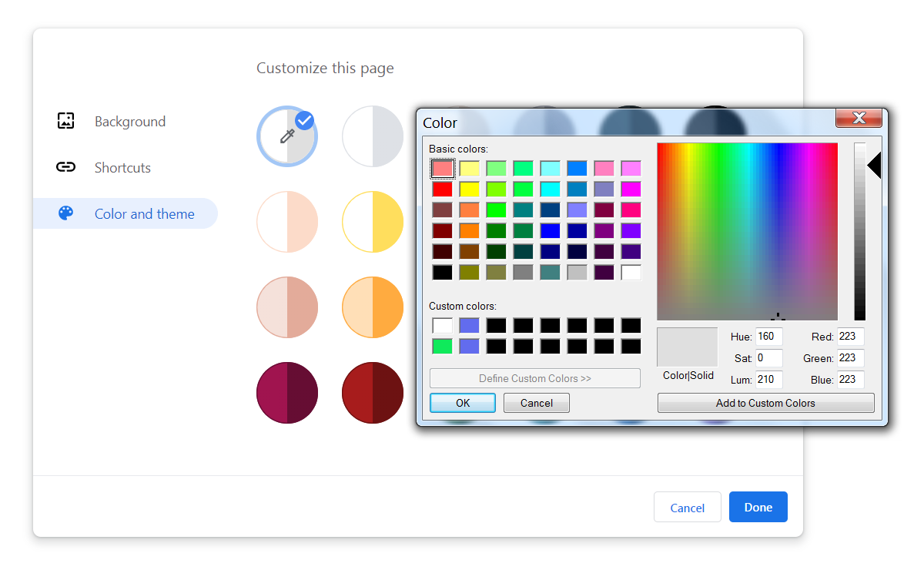Screen dimensions: 924x570
Task: Click the Done button
Action: pos(758,507)
